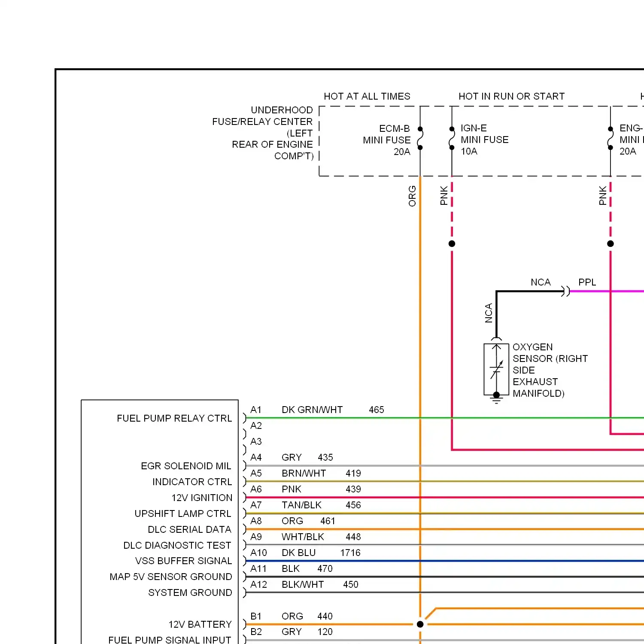The image size is (644, 644).
Task: Click the SYSTEM GROUND label
Action: click(x=190, y=592)
